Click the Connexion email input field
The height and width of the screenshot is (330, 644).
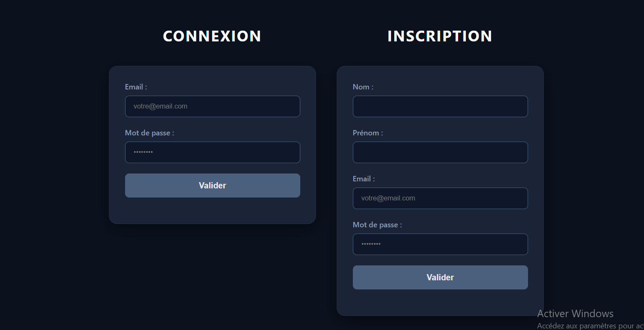(212, 106)
